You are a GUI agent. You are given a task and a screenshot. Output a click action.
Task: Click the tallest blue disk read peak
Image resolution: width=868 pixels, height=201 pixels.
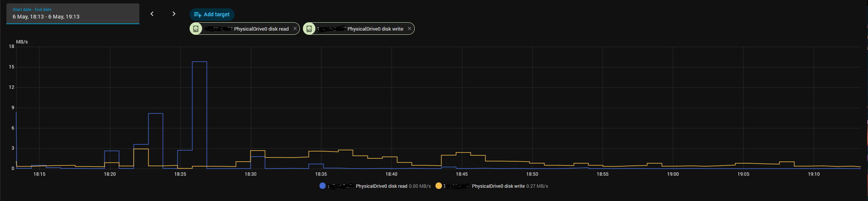click(x=199, y=62)
